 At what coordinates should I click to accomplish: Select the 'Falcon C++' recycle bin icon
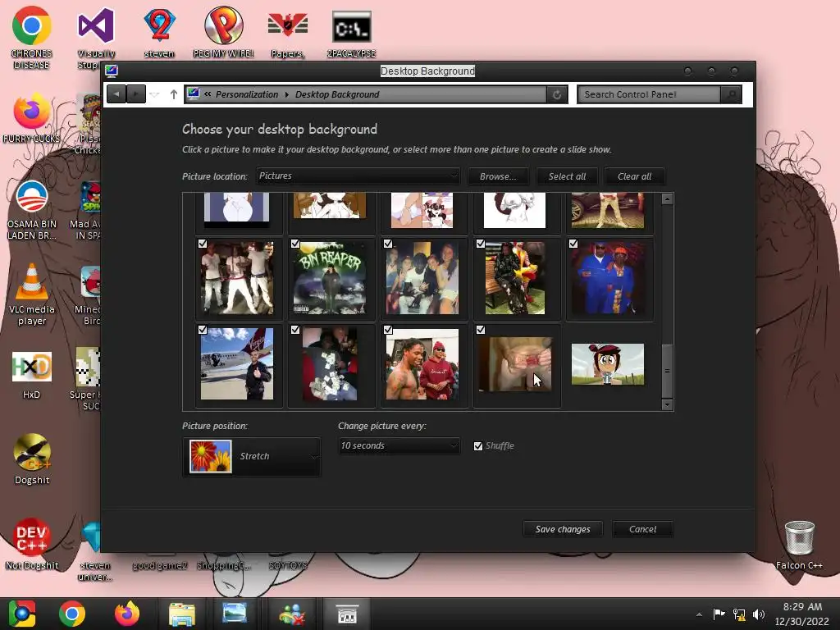point(799,544)
